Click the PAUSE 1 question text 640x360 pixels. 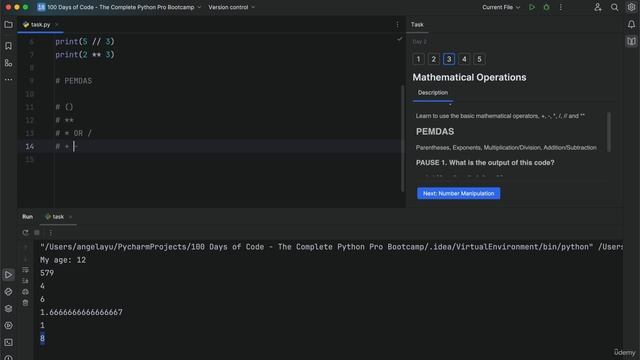(485, 162)
